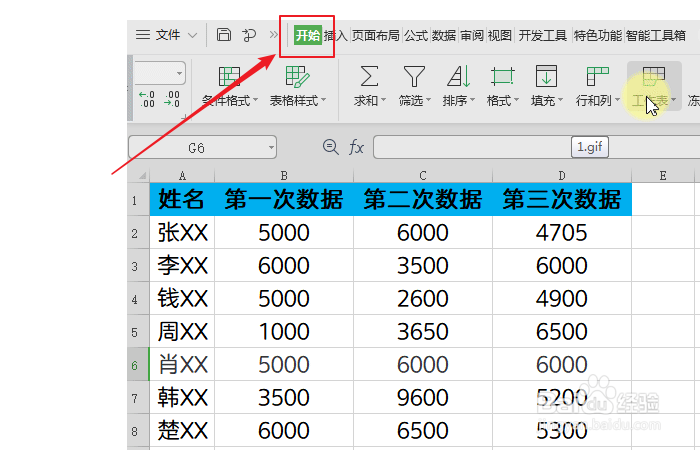Click the select-all corner triangle
The height and width of the screenshot is (450, 700).
(142, 176)
